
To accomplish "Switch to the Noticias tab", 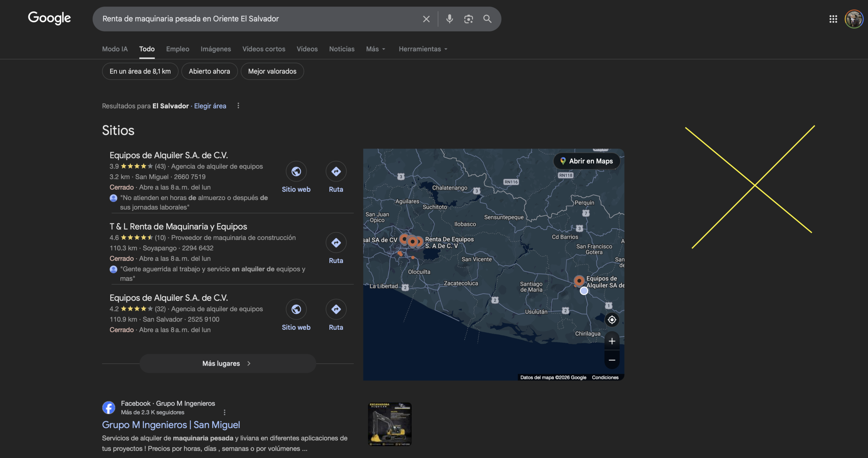I will click(342, 49).
